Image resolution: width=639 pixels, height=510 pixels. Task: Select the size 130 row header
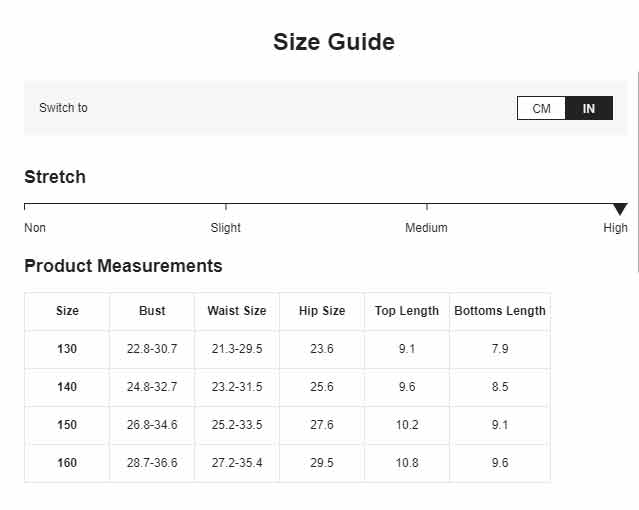click(67, 349)
